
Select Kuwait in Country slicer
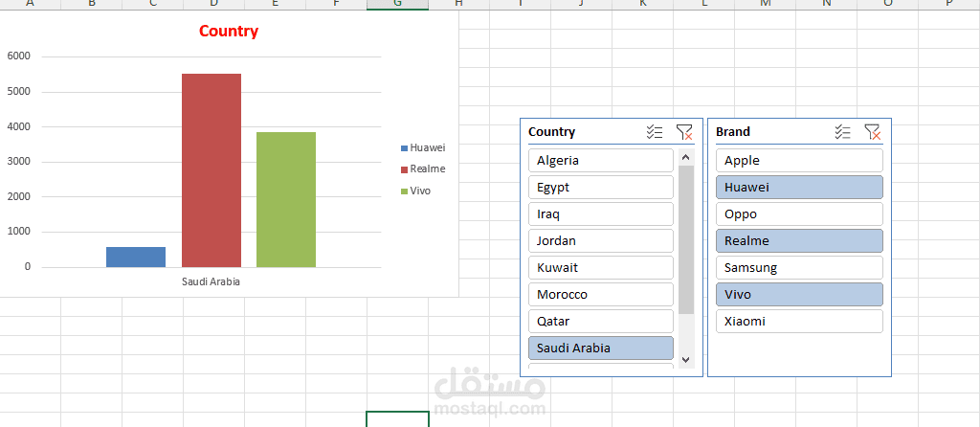pyautogui.click(x=601, y=267)
